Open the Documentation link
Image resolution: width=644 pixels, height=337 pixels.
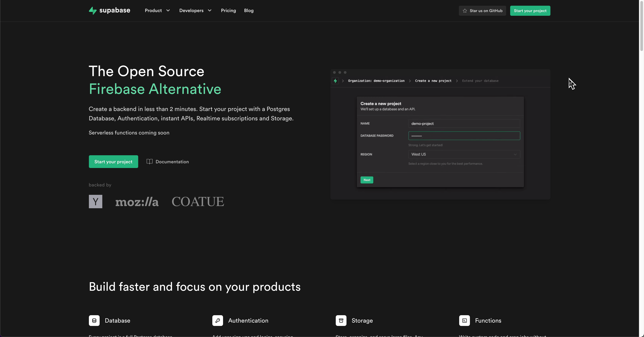(x=168, y=161)
